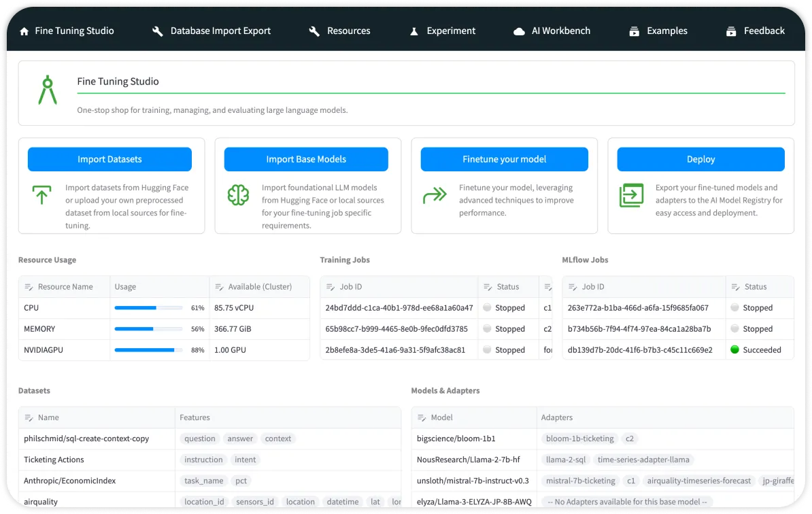Click the brain icon under Import Base Models
This screenshot has width=812, height=514.
pyautogui.click(x=238, y=194)
